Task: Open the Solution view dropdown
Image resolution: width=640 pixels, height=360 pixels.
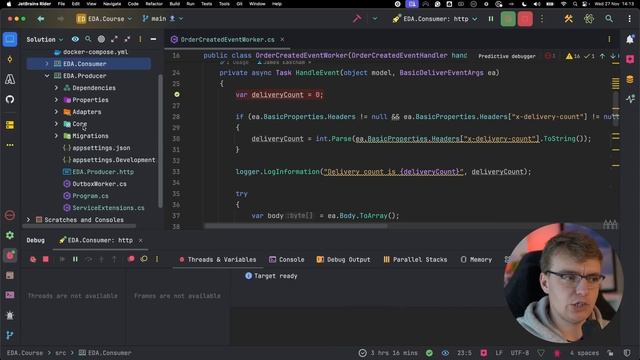Action: 45,40
